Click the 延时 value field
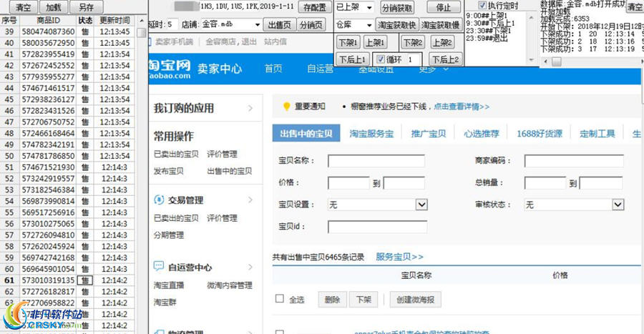This screenshot has height=334, width=644. click(172, 24)
